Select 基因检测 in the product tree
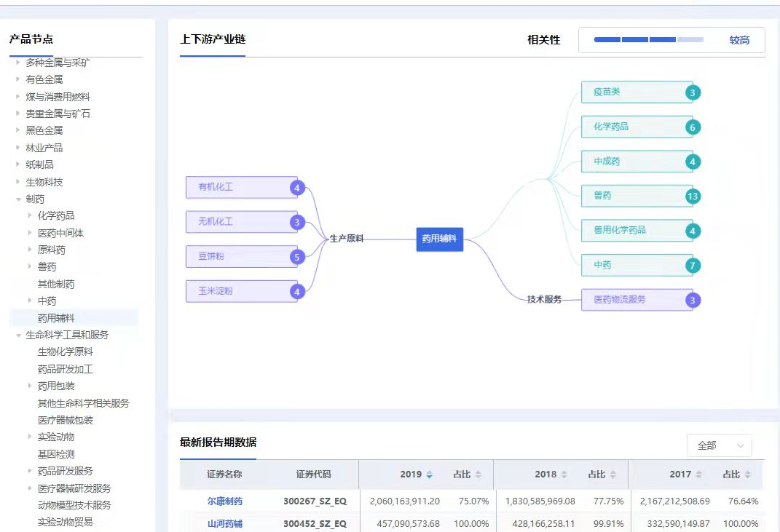This screenshot has height=532, width=780. coord(56,454)
